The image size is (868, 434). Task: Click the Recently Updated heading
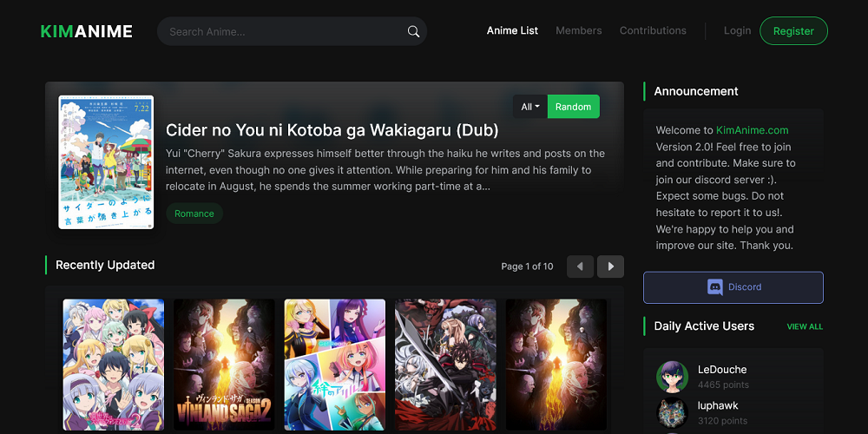(x=105, y=265)
